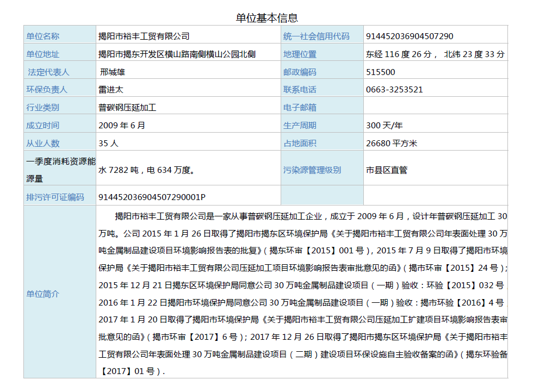The width and height of the screenshot is (533, 392).
Task: Select the 电子邮箱 label
Action: [300, 107]
